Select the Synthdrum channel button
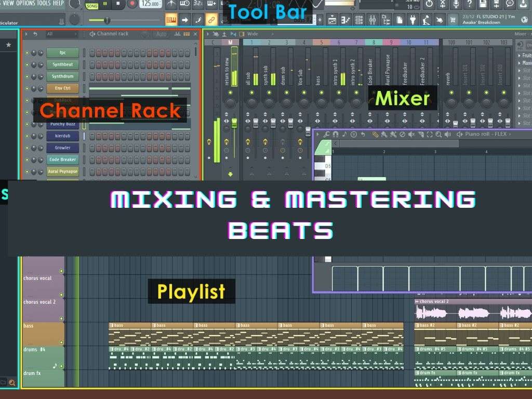 coord(63,76)
